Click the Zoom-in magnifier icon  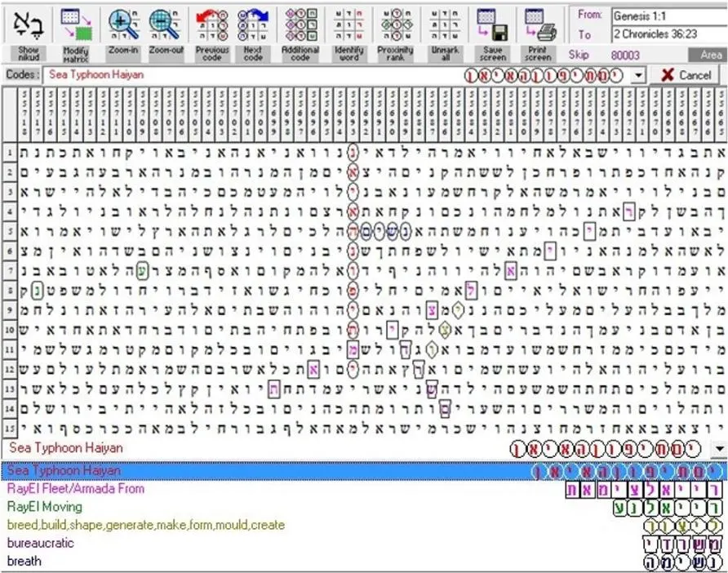coord(123,24)
